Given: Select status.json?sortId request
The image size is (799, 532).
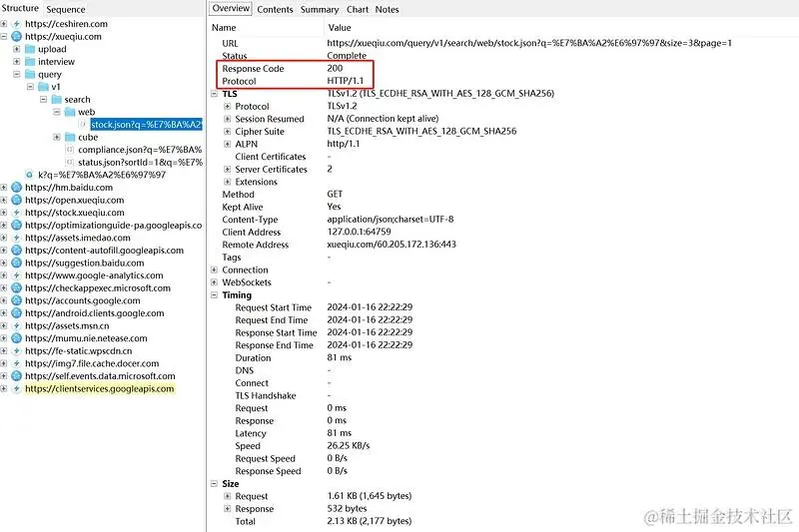Looking at the screenshot, I should (x=140, y=162).
